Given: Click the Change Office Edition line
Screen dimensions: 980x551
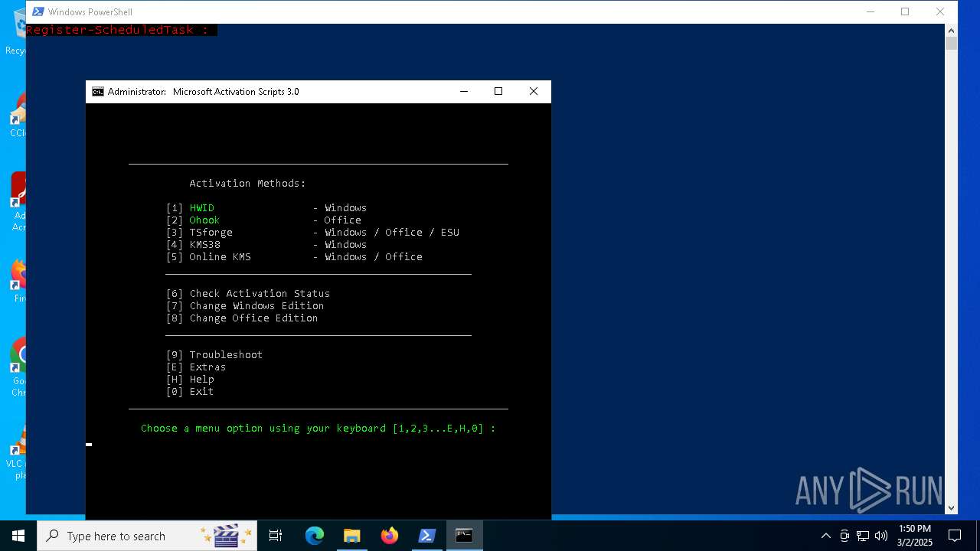Looking at the screenshot, I should pyautogui.click(x=242, y=318).
